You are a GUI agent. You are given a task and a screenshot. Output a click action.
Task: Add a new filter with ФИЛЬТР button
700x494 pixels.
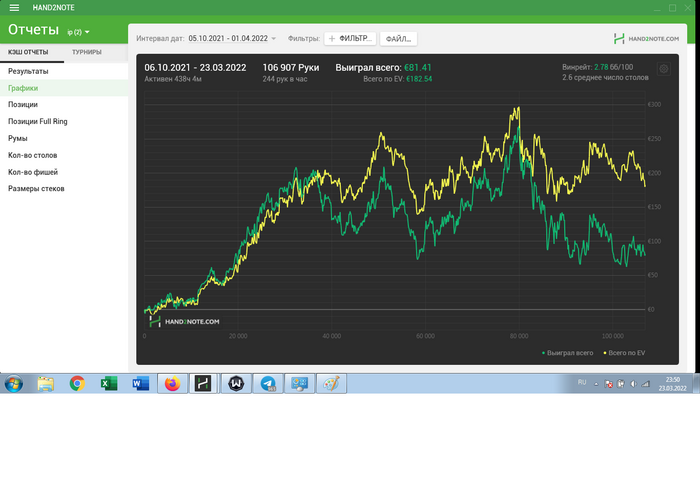(350, 39)
